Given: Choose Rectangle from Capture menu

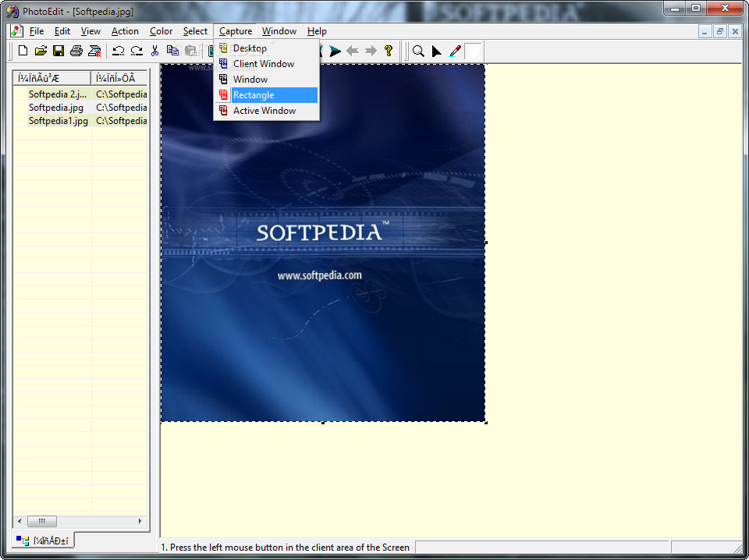Looking at the screenshot, I should (x=267, y=95).
